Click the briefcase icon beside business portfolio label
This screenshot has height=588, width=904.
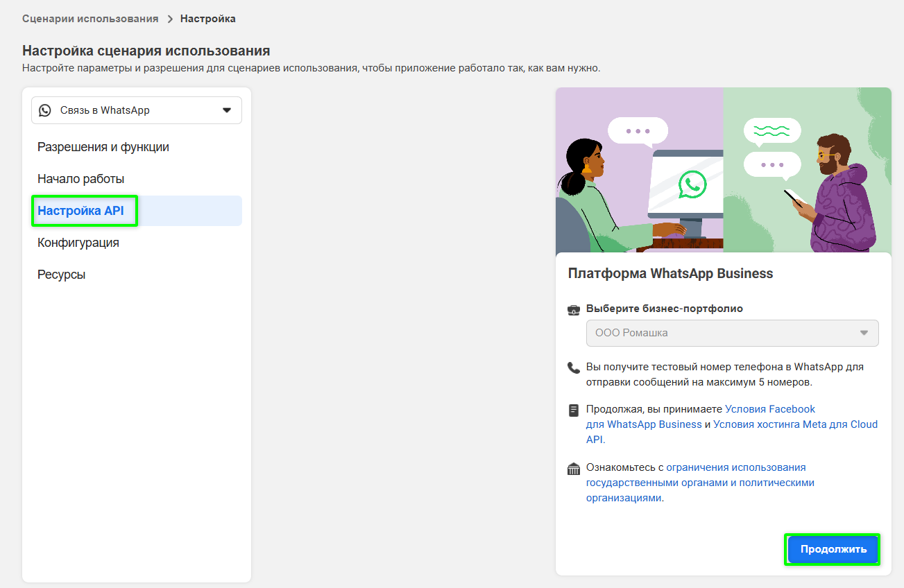pyautogui.click(x=573, y=309)
